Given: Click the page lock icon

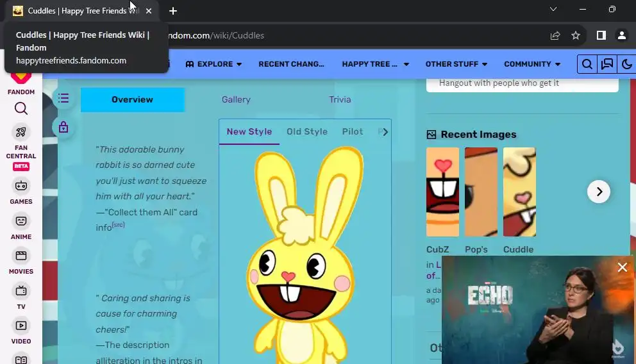Looking at the screenshot, I should point(63,128).
